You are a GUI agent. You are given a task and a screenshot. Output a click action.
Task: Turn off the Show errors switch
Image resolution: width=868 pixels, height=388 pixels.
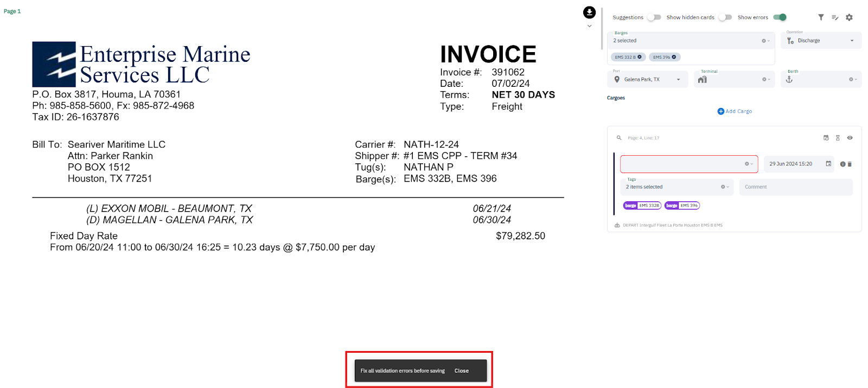pyautogui.click(x=780, y=17)
